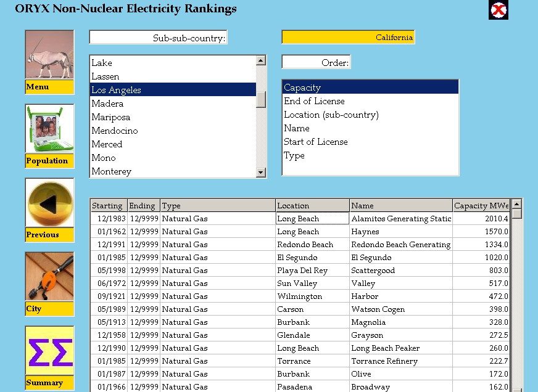
Task: Click the Sub-sub-country text field
Action: pyautogui.click(x=158, y=37)
